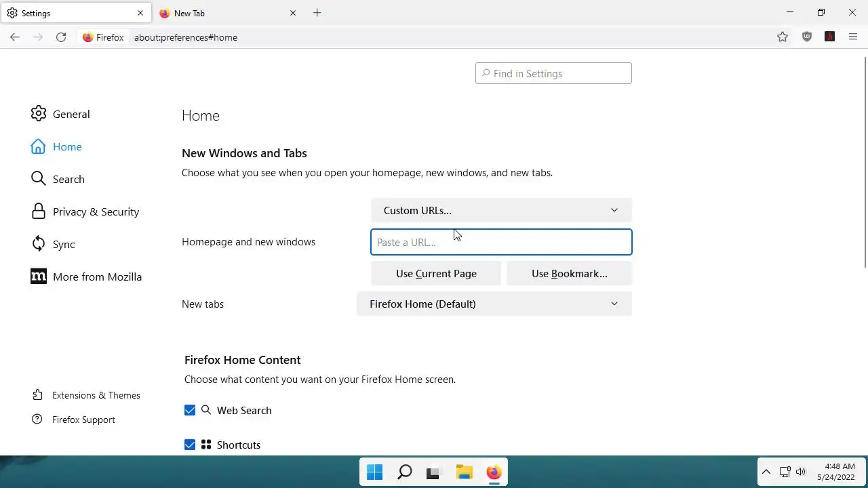Click the Firefox identity icon in address bar
This screenshot has width=868, height=488.
[x=103, y=37]
